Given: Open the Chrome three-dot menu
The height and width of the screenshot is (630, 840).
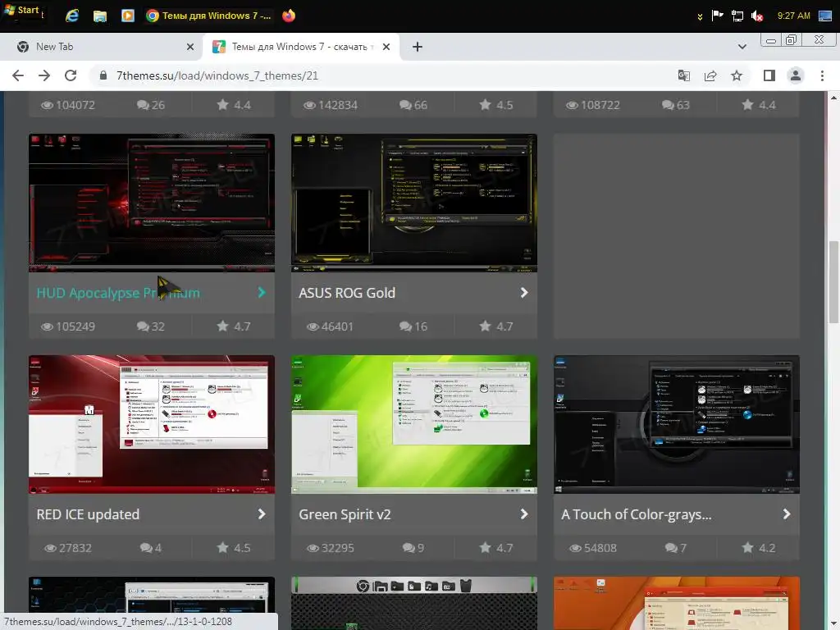Looking at the screenshot, I should tap(822, 75).
